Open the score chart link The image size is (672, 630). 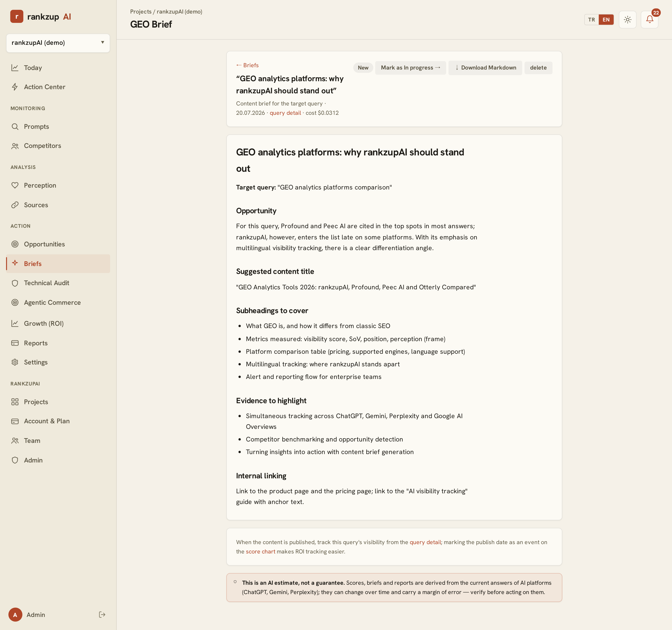coord(260,552)
